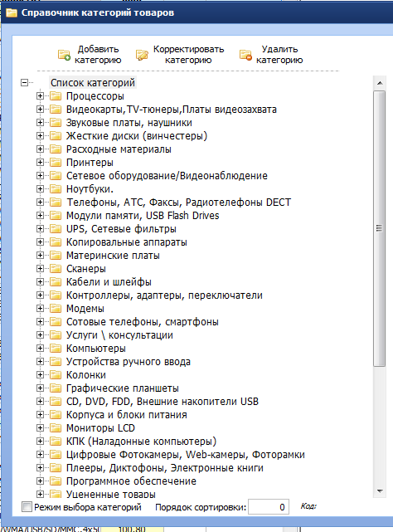Select the Принтеры folder icon
This screenshot has height=532, width=393.
(x=56, y=163)
